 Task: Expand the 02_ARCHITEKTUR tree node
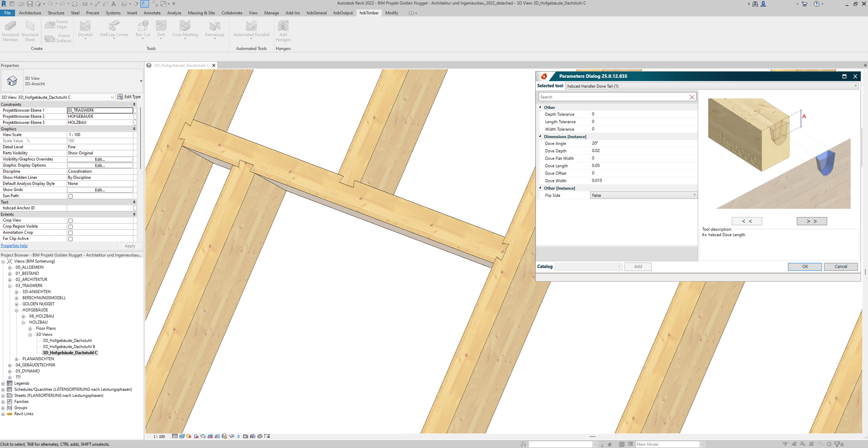pos(10,280)
